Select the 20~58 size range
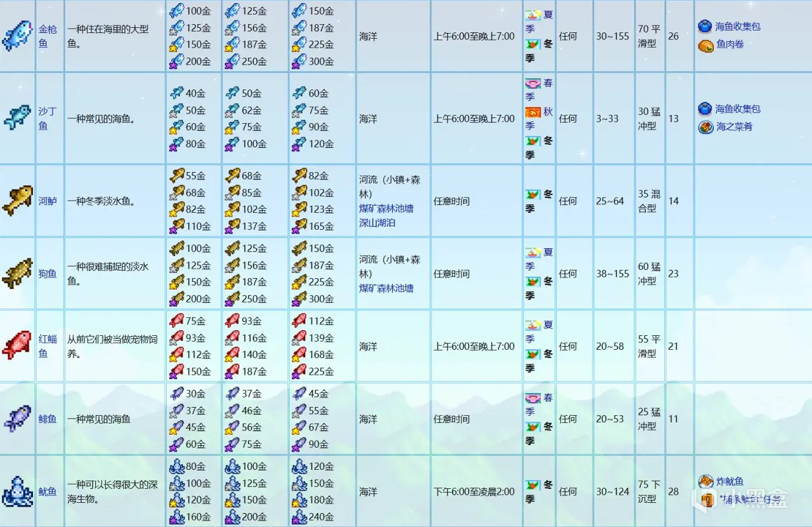This screenshot has width=812, height=527. point(610,346)
